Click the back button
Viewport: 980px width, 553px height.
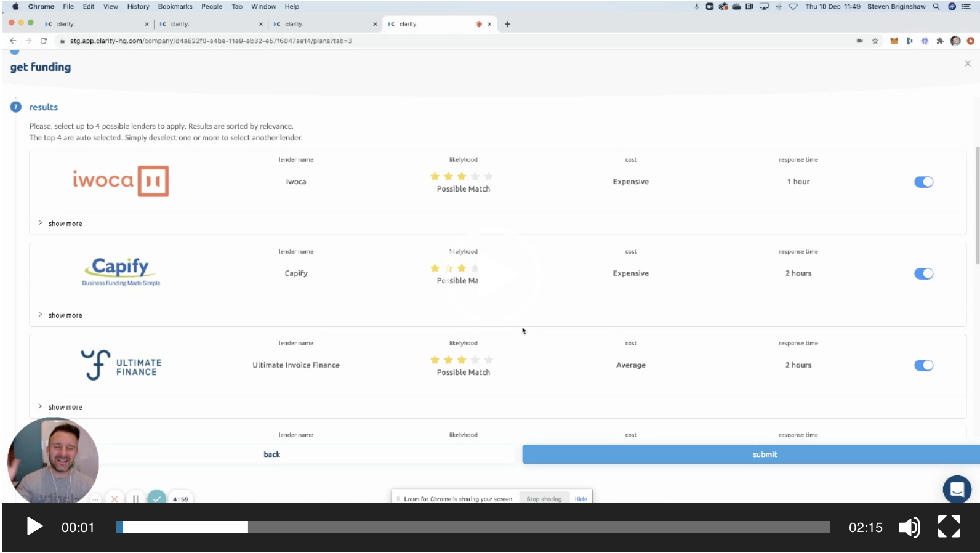271,454
